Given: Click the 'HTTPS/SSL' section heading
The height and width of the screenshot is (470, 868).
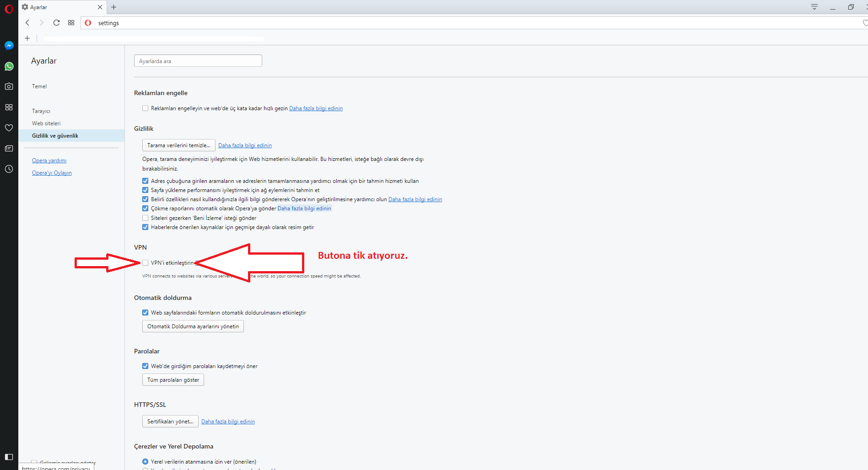Looking at the screenshot, I should [150, 405].
